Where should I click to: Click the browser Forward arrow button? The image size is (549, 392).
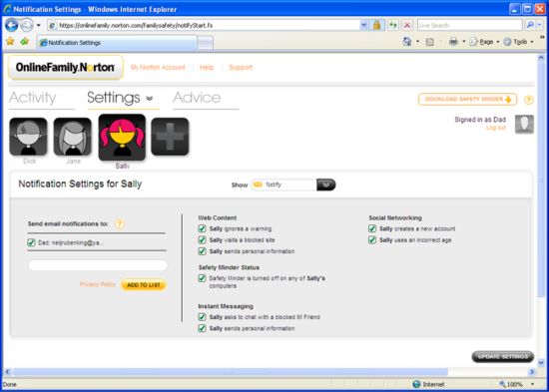click(27, 25)
